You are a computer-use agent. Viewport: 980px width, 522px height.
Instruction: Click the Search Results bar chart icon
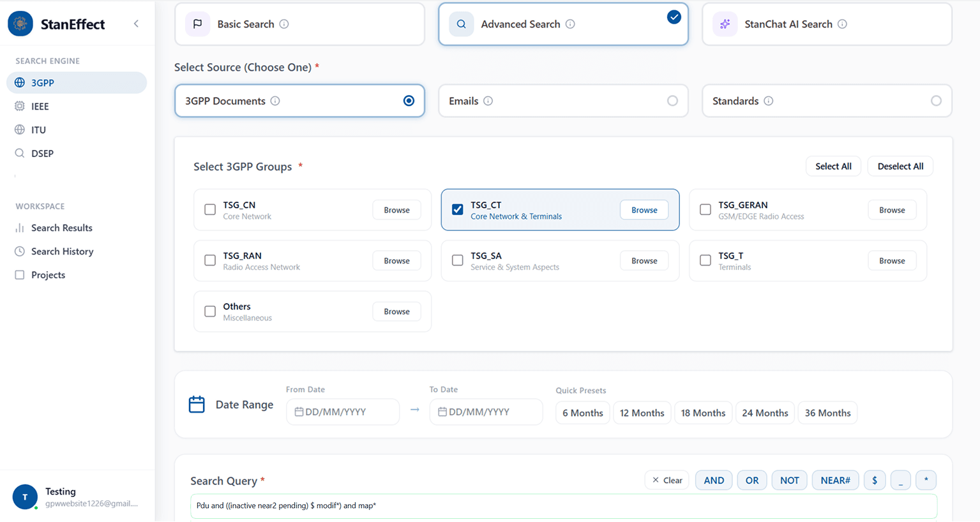coord(20,228)
